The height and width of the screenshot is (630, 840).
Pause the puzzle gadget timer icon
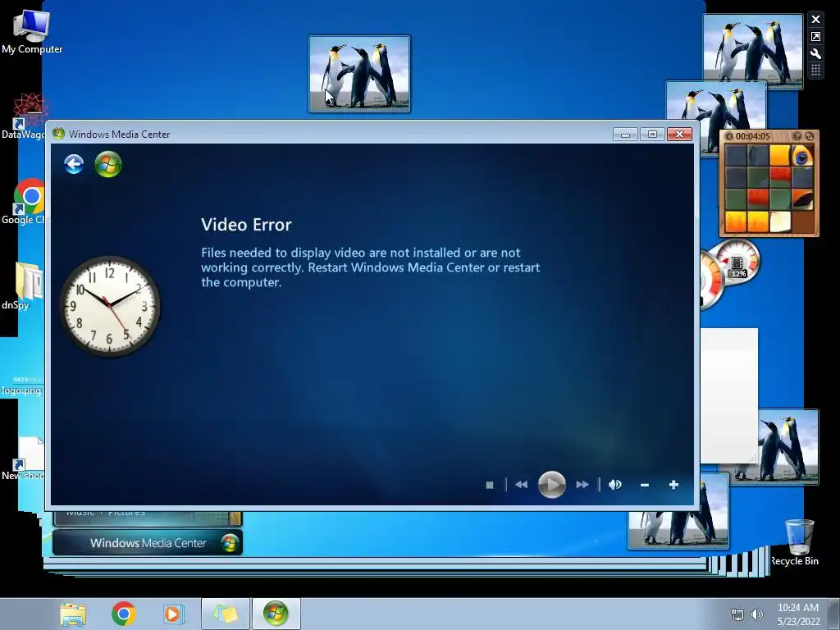pyautogui.click(x=728, y=137)
